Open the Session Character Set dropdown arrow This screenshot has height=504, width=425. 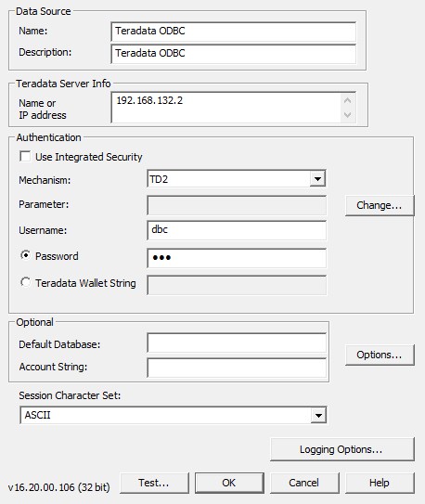[318, 415]
